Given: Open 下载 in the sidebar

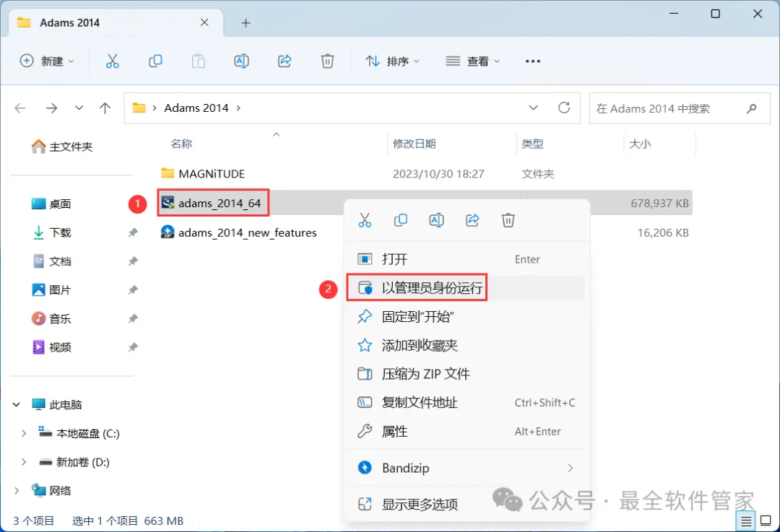Looking at the screenshot, I should click(52, 232).
